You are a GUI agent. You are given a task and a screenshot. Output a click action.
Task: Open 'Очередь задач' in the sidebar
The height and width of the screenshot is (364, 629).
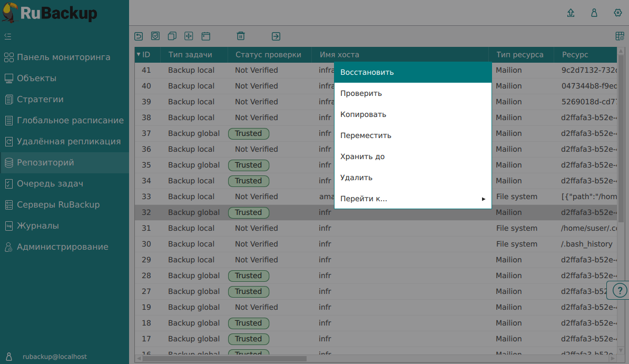50,184
